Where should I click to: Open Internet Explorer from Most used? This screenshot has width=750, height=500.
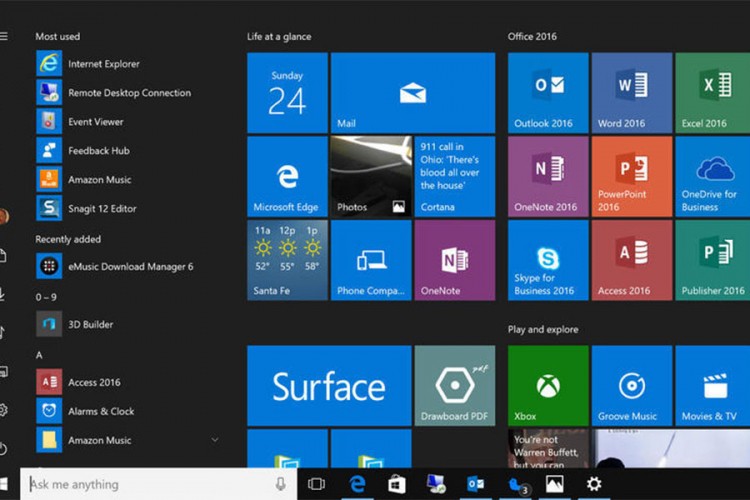(x=129, y=64)
